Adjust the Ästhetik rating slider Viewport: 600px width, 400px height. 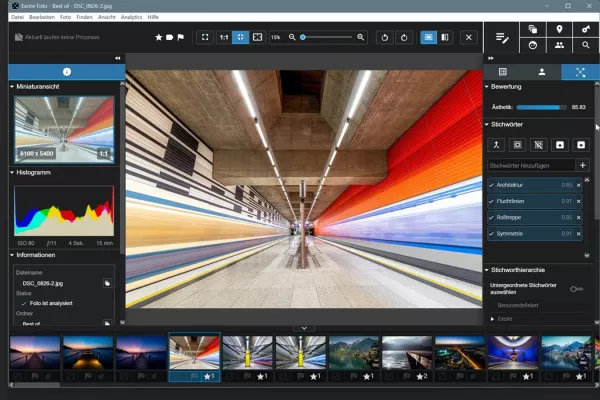pos(538,106)
